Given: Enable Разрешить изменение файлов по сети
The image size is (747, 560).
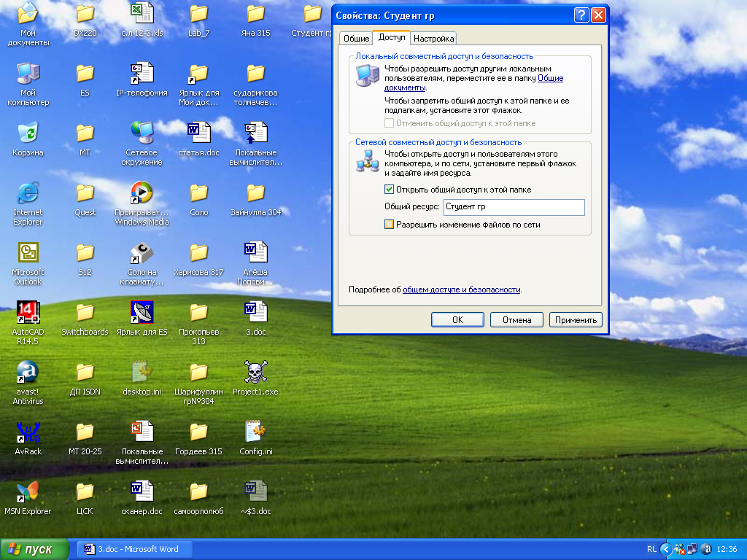Looking at the screenshot, I should [390, 225].
